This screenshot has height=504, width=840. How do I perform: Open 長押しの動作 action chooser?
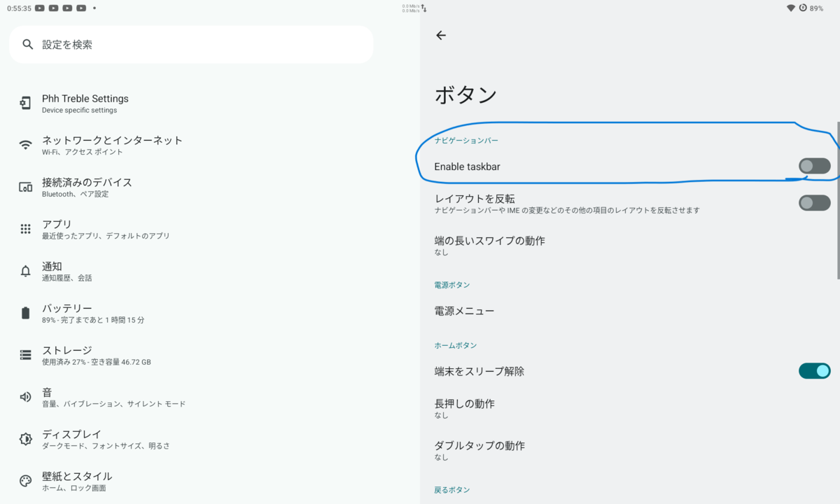click(x=630, y=409)
